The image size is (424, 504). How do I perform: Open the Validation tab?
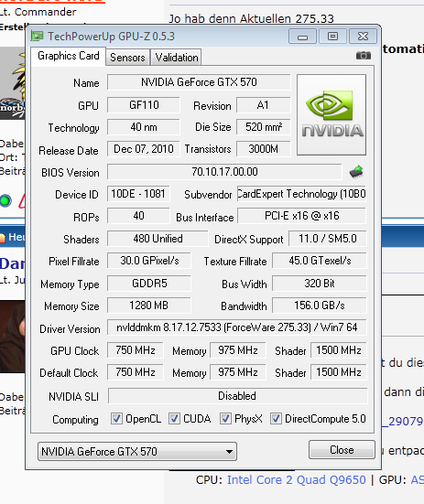tap(177, 58)
